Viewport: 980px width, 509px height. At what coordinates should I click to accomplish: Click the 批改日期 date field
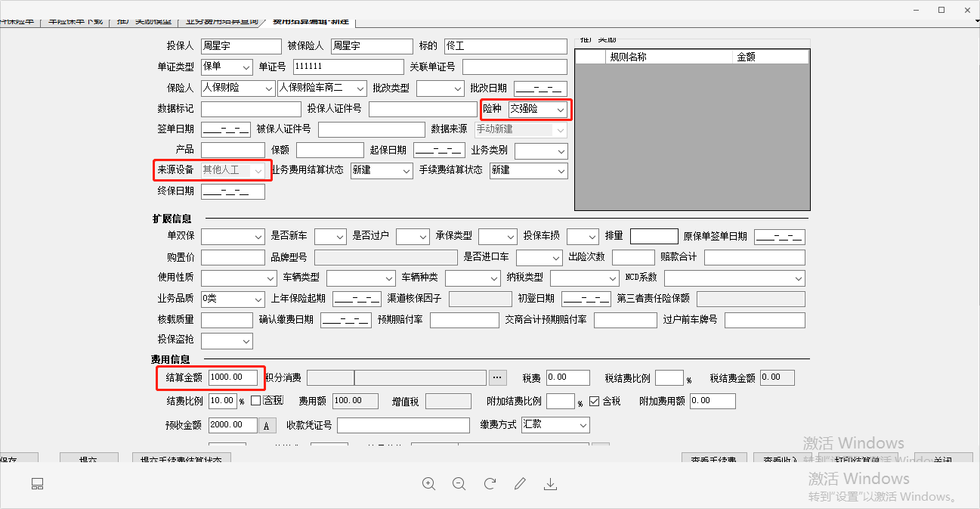tap(541, 88)
